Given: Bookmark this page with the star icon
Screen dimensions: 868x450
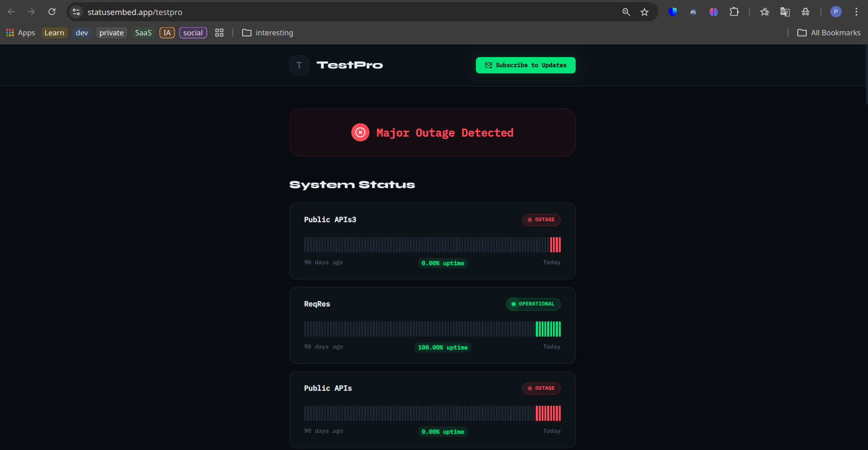Looking at the screenshot, I should pyautogui.click(x=645, y=12).
